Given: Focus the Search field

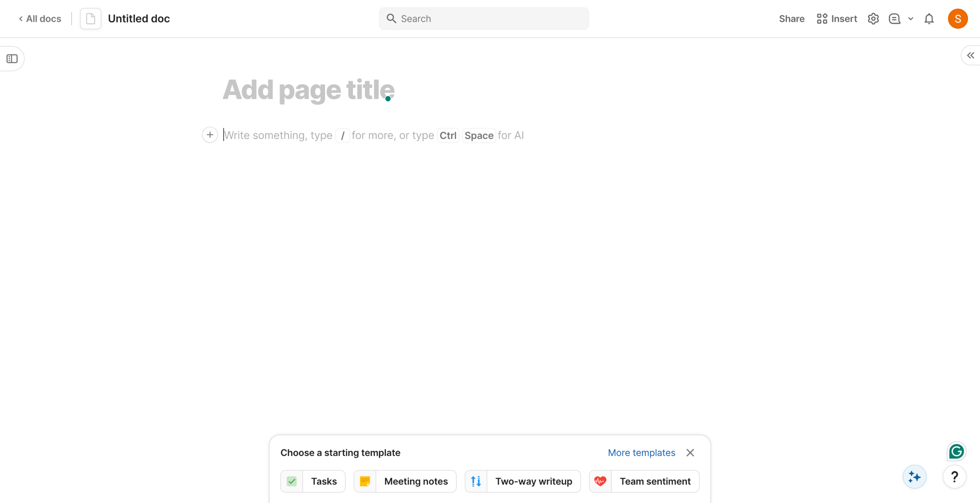Looking at the screenshot, I should point(484,18).
